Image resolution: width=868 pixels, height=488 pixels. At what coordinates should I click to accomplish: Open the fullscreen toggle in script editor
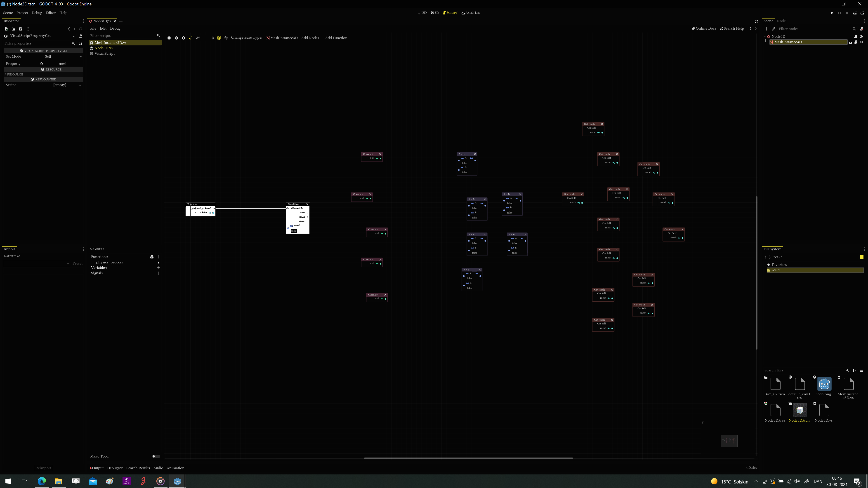pos(757,21)
